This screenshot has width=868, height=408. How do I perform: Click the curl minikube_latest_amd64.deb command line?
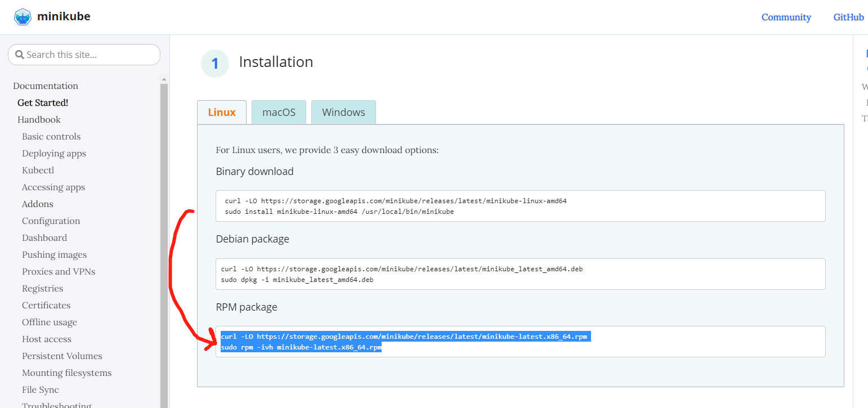[402, 268]
